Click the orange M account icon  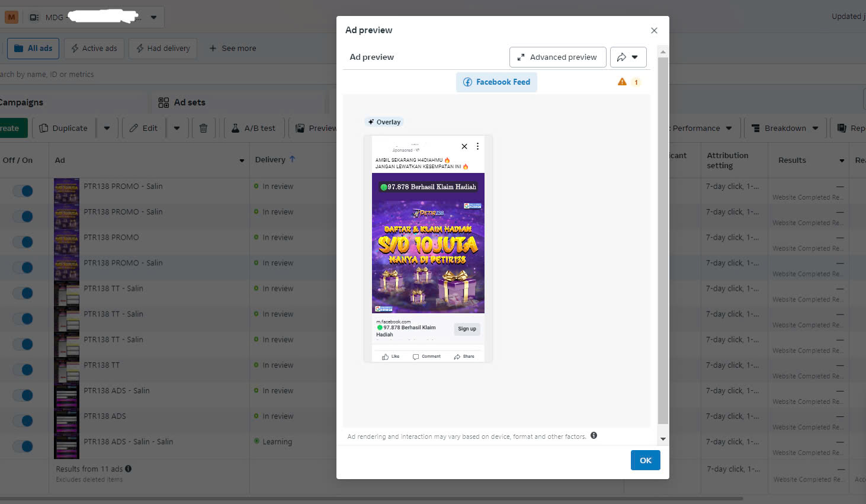pyautogui.click(x=11, y=17)
